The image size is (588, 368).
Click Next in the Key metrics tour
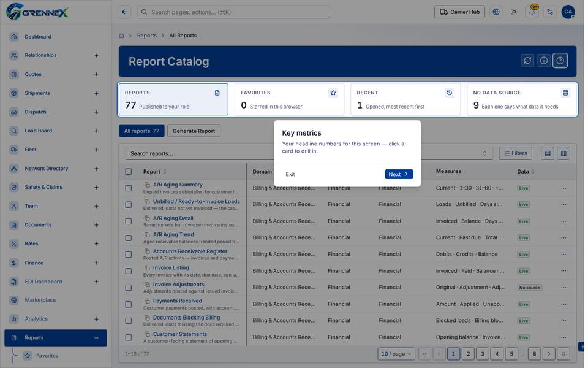[399, 174]
